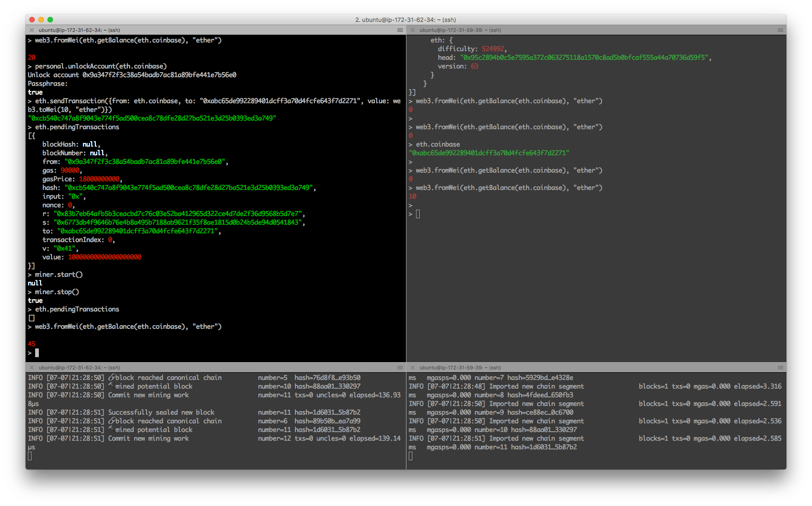Click the 'Successfully sealed new block' log line
The width and height of the screenshot is (812, 506).
tap(194, 412)
